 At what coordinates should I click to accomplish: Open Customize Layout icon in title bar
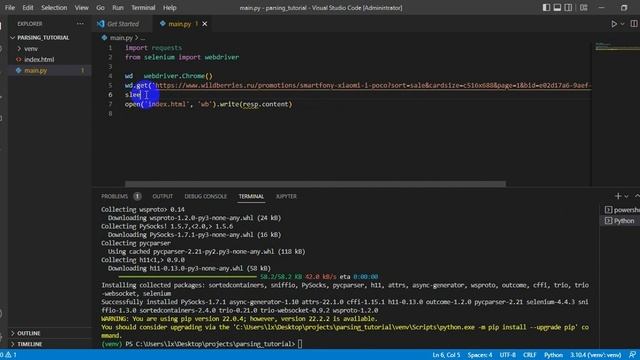point(584,8)
